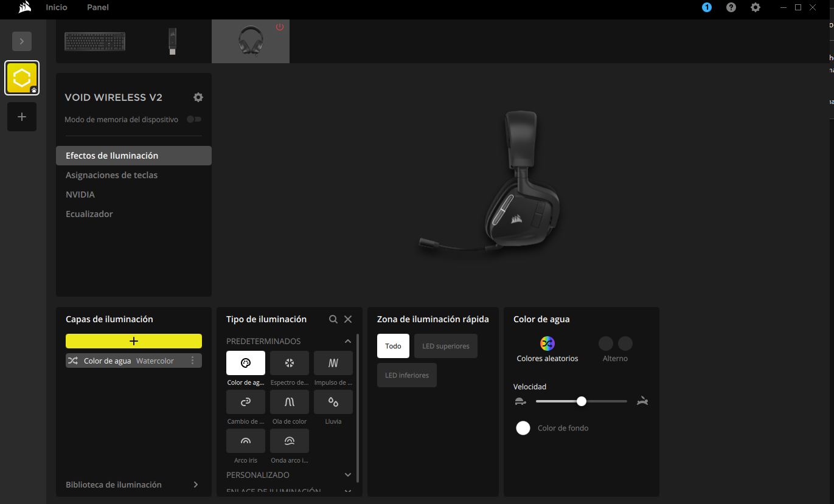Click the LED superiores zone button
This screenshot has width=834, height=504.
pyautogui.click(x=445, y=346)
